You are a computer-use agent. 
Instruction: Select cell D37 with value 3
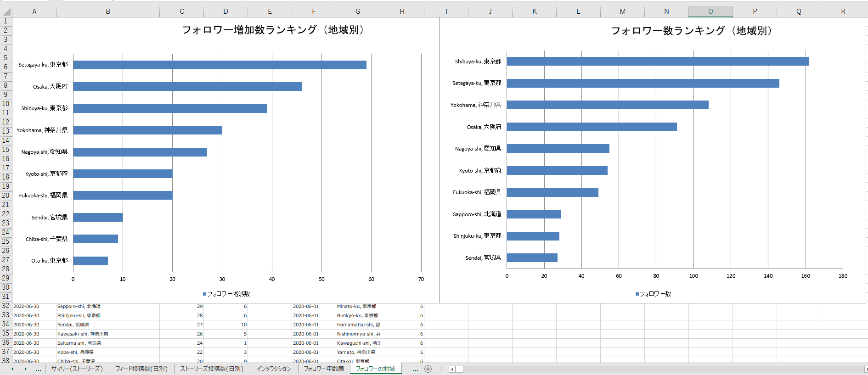pos(225,352)
